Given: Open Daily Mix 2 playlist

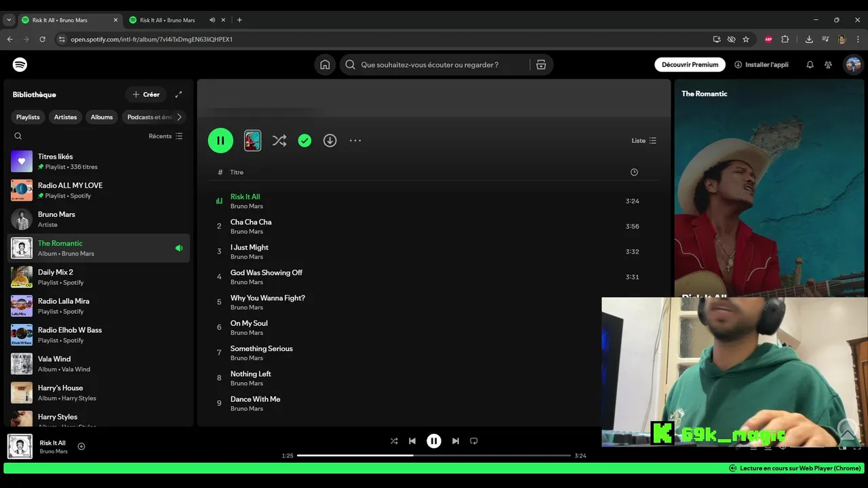Looking at the screenshot, I should click(98, 277).
